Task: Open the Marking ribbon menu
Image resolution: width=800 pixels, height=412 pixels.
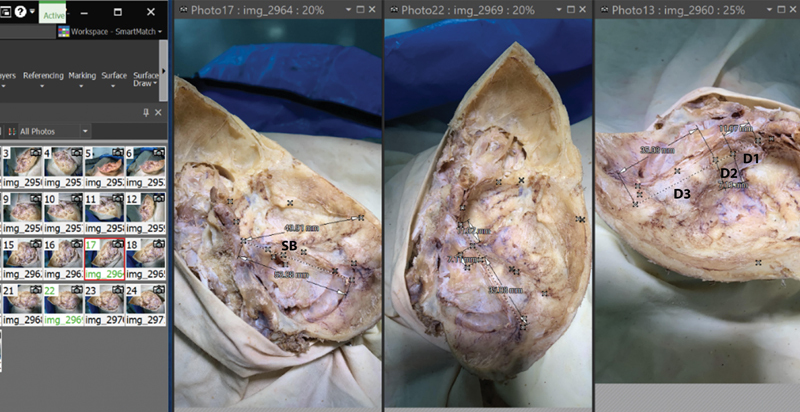Action: pos(82,80)
